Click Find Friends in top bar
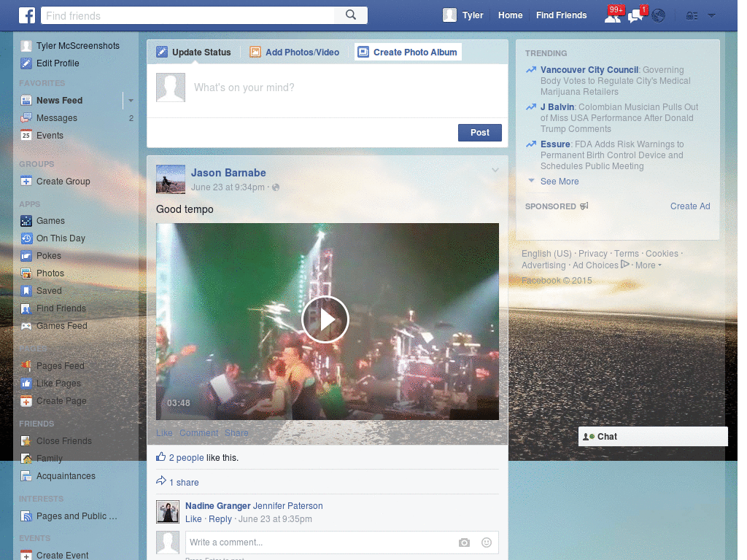 tap(561, 15)
